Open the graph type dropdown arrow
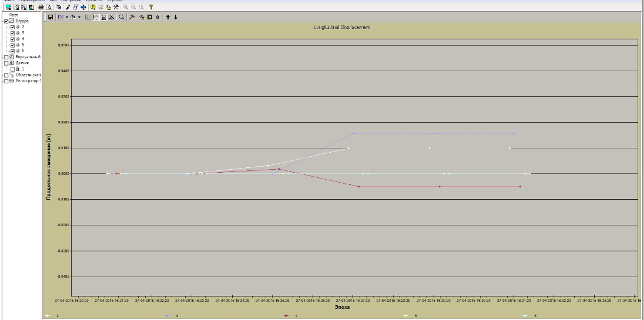Screen dimensions: 644x320 (66, 17)
